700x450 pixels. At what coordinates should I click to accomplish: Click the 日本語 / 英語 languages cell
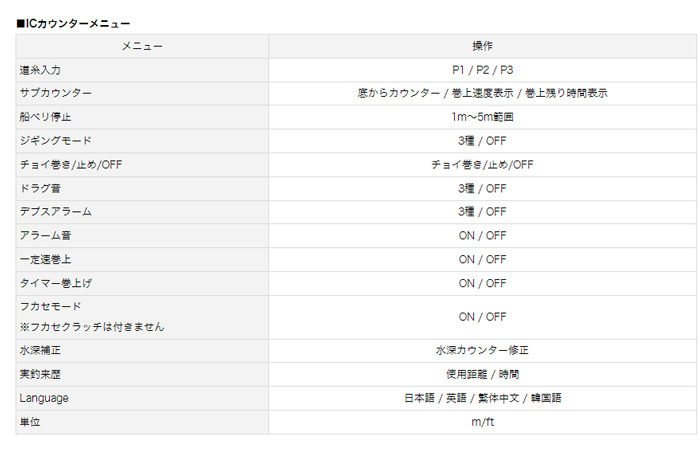pyautogui.click(x=482, y=398)
